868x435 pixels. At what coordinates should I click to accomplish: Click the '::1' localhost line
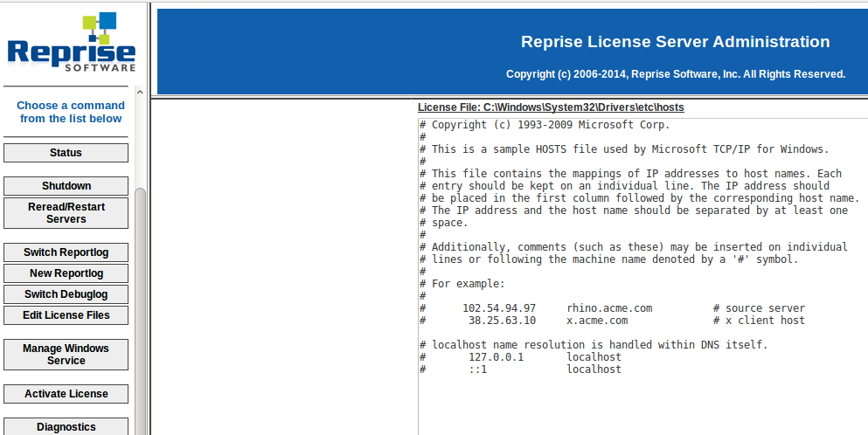(520, 369)
